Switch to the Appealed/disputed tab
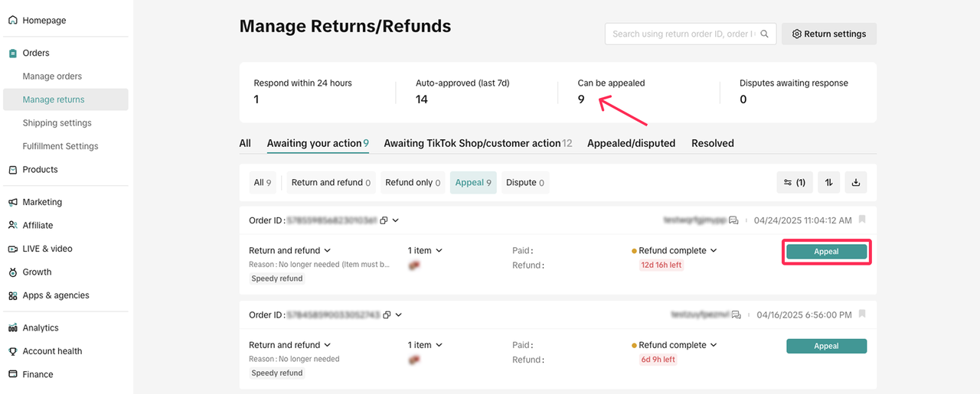The height and width of the screenshot is (394, 980). pos(631,143)
